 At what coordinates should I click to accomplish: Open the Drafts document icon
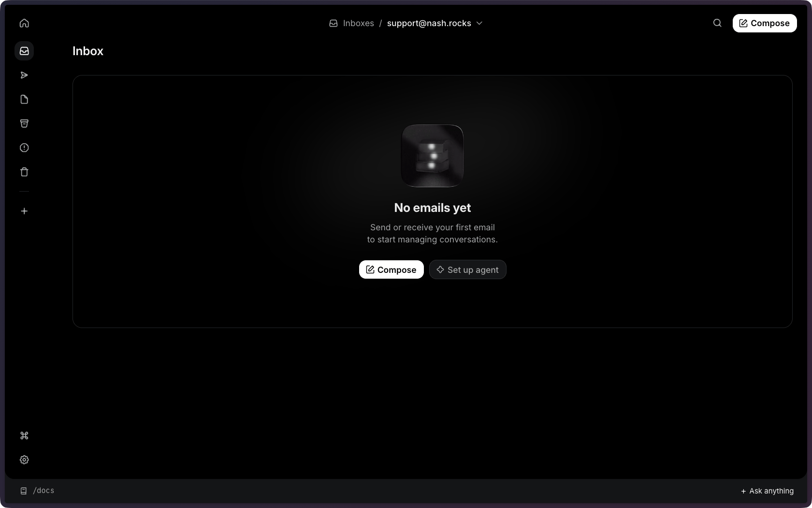pos(24,99)
